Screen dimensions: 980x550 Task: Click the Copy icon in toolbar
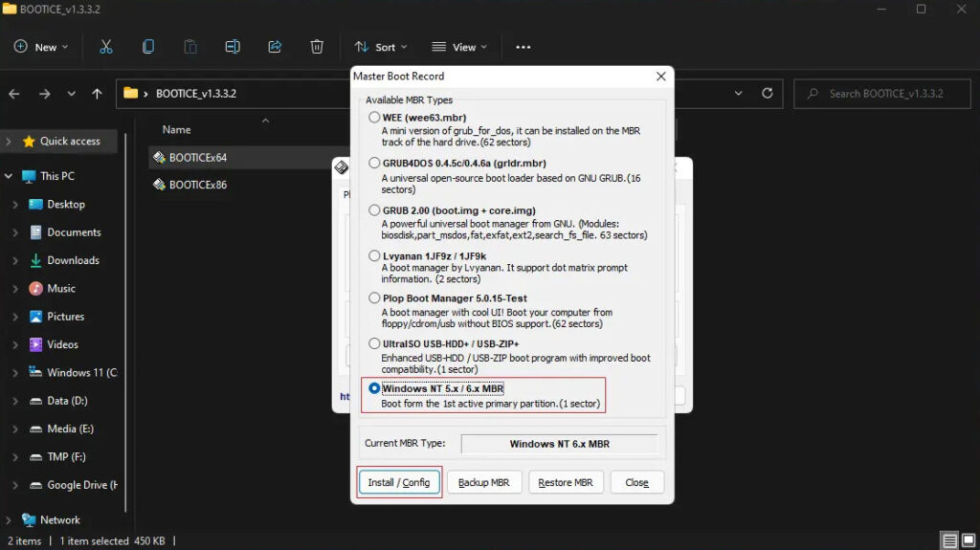click(148, 47)
